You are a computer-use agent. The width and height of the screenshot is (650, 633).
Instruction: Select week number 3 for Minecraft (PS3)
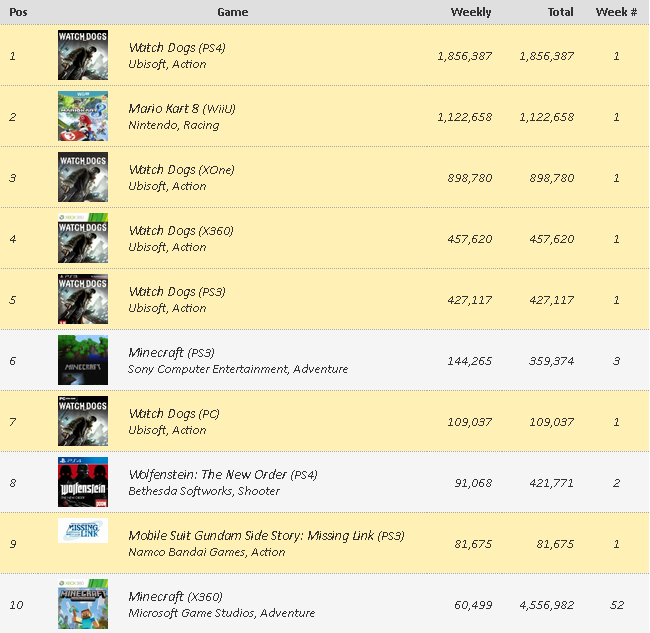point(616,361)
